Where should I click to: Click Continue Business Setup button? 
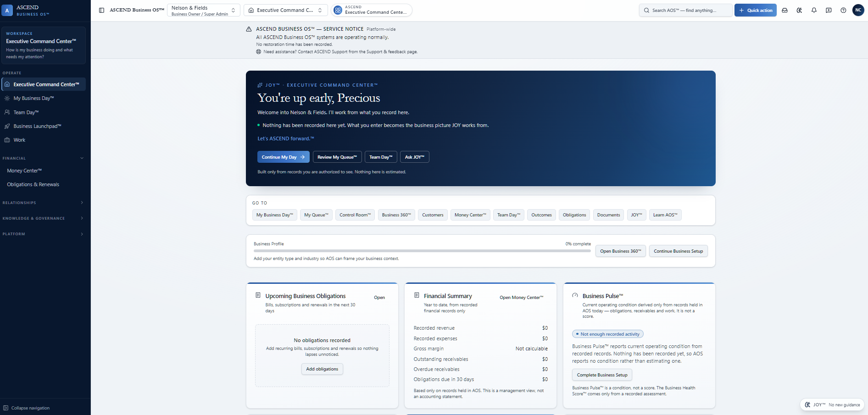click(678, 251)
